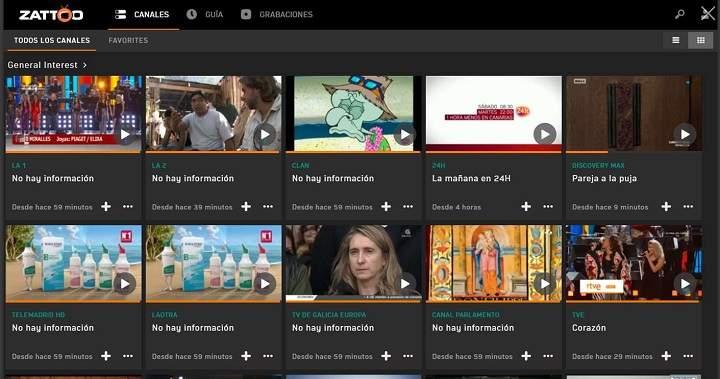Open the Clan cartoon thumbnail
Screen dimensions: 720x379
point(353,113)
